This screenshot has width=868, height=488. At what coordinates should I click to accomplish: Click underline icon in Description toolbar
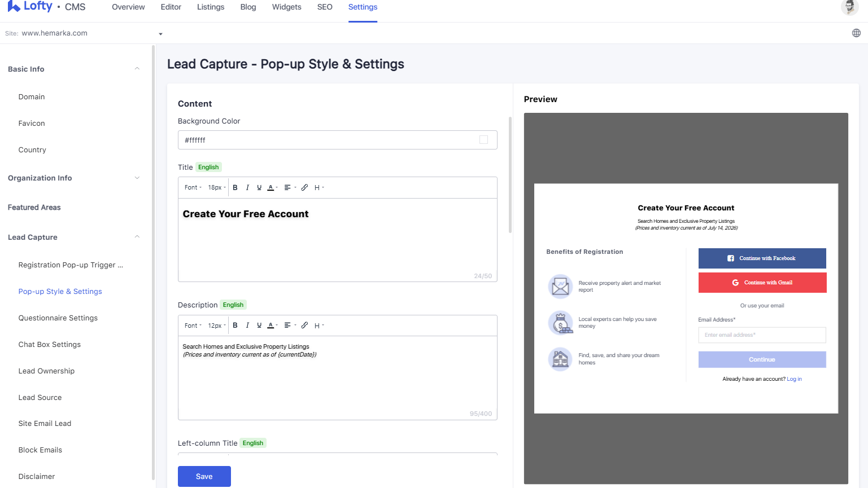[x=259, y=326]
